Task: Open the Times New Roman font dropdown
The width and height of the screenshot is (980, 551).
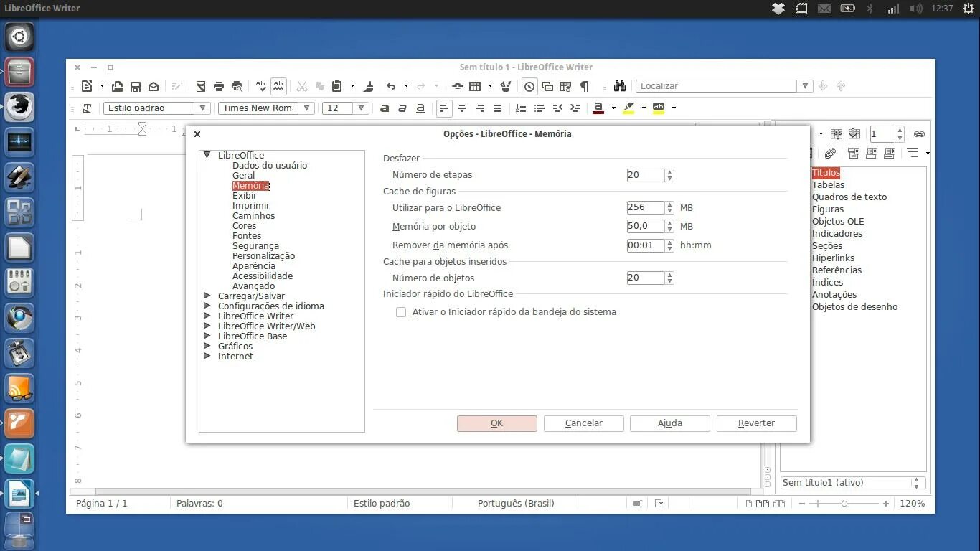Action: pyautogui.click(x=307, y=108)
